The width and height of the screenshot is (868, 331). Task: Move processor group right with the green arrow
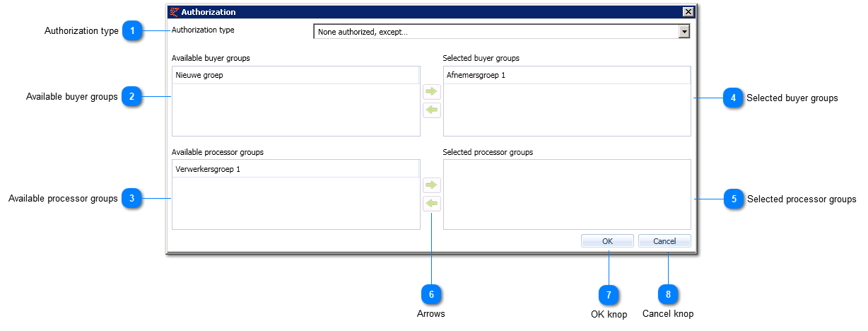431,185
